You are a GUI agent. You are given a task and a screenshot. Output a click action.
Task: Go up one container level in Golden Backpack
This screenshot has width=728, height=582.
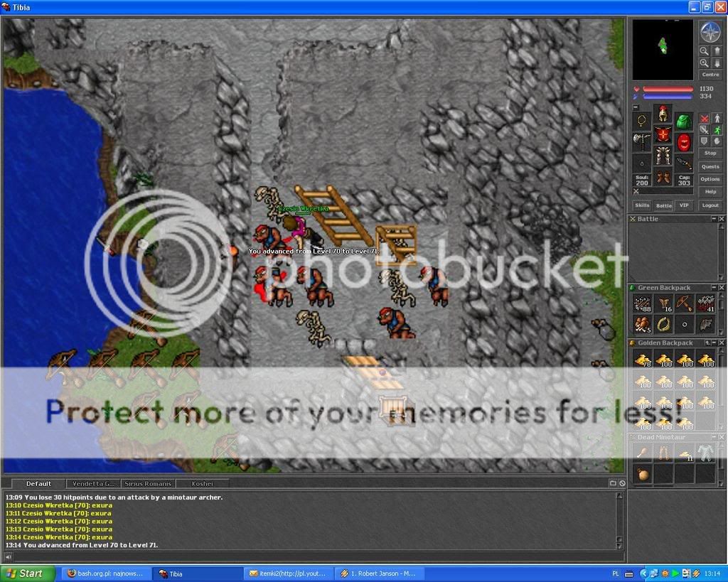coord(707,343)
